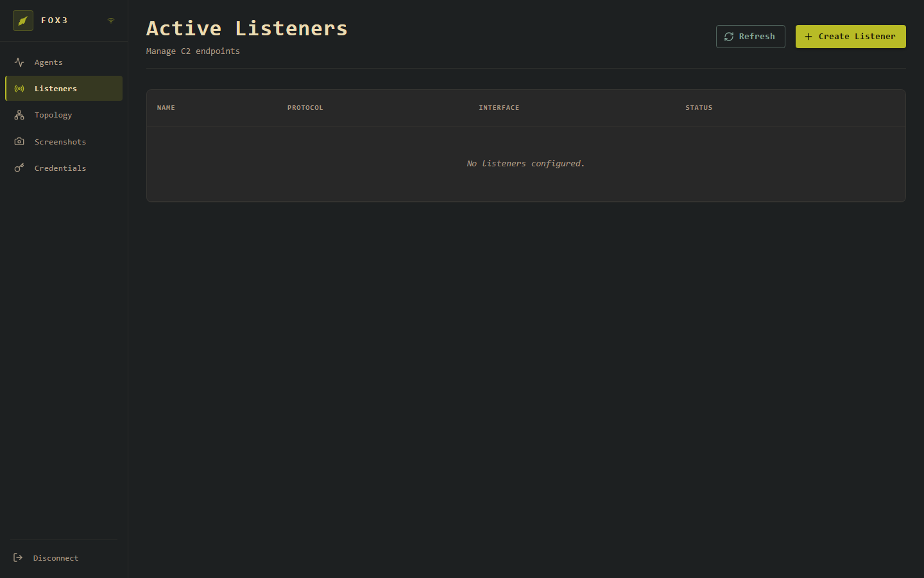Click the Screenshots camera icon
Image resolution: width=924 pixels, height=578 pixels.
pos(19,141)
